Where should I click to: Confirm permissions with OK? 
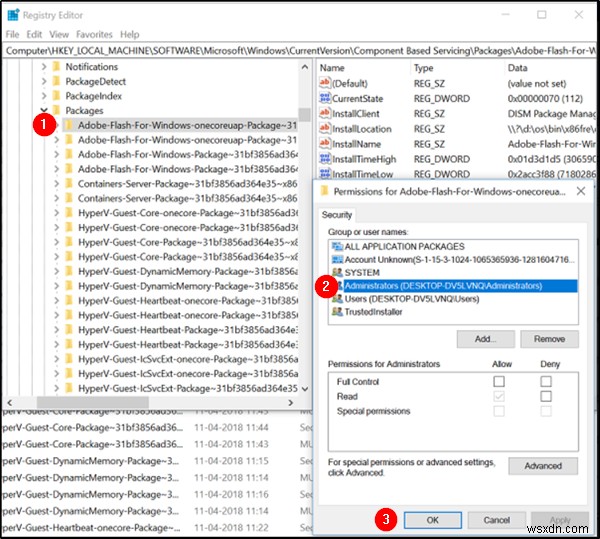point(432,520)
